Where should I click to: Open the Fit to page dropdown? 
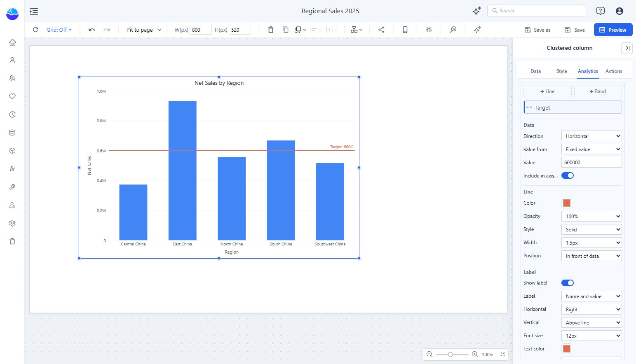(x=144, y=30)
